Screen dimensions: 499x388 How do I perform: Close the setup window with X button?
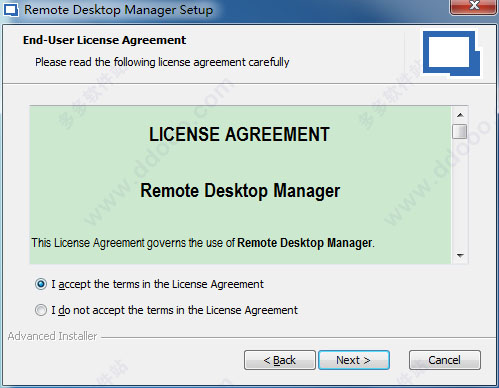click(x=474, y=6)
